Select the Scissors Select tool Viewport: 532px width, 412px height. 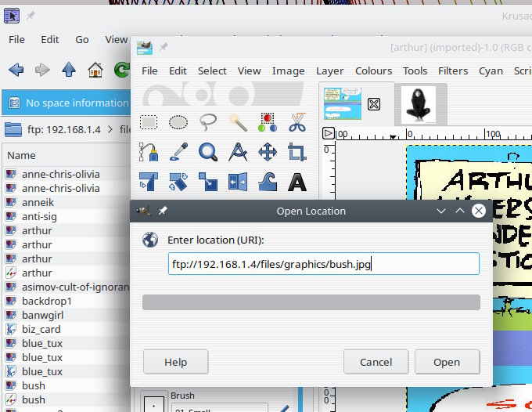[297, 122]
